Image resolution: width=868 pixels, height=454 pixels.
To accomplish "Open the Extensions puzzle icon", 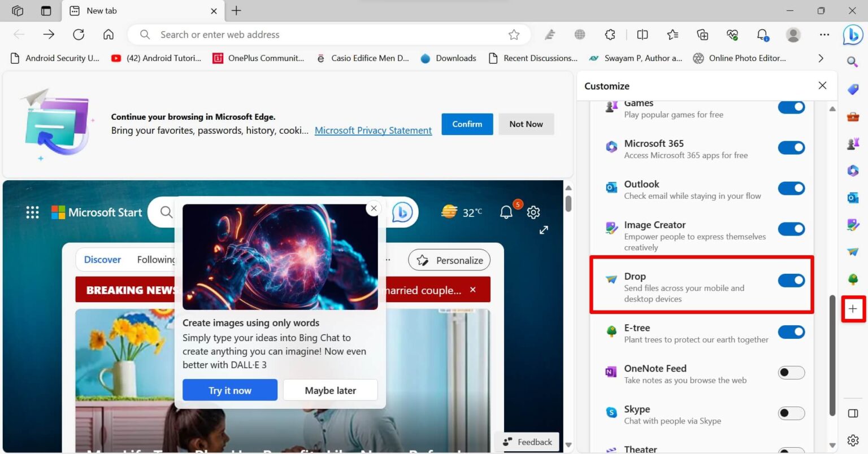I will [610, 34].
